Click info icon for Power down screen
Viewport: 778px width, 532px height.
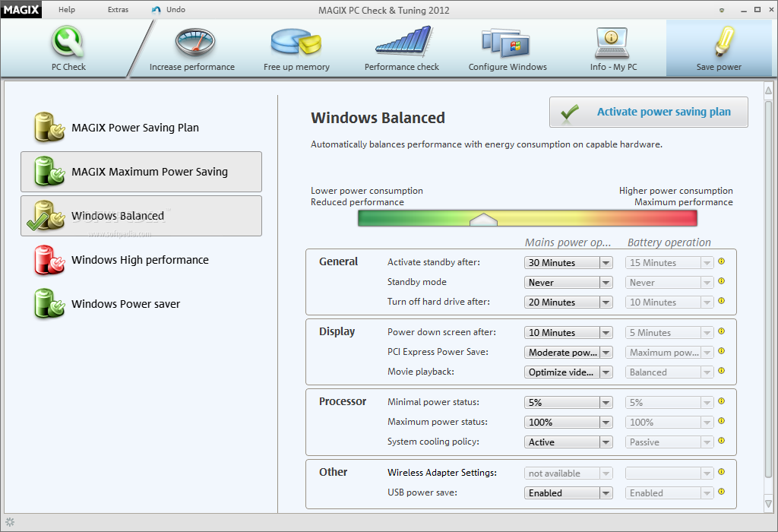point(722,331)
